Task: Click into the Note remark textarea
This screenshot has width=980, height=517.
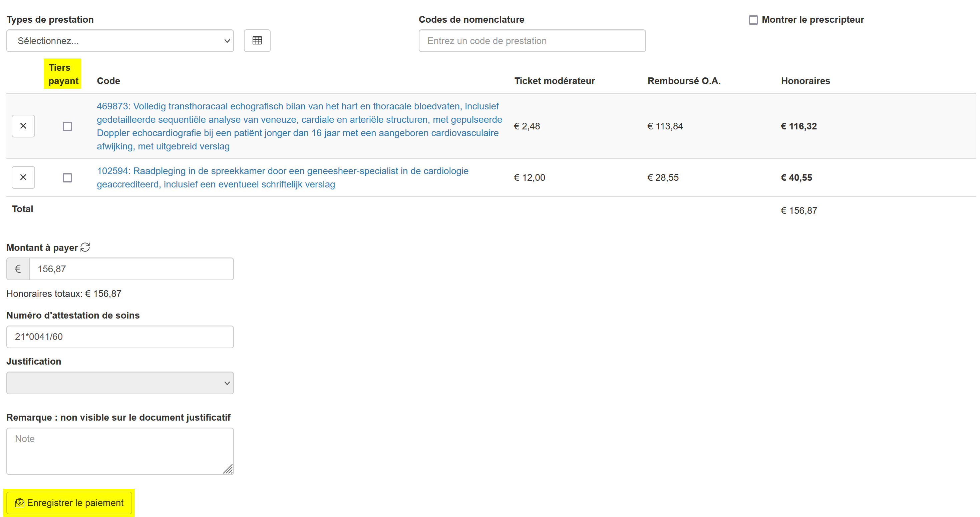Action: click(120, 451)
